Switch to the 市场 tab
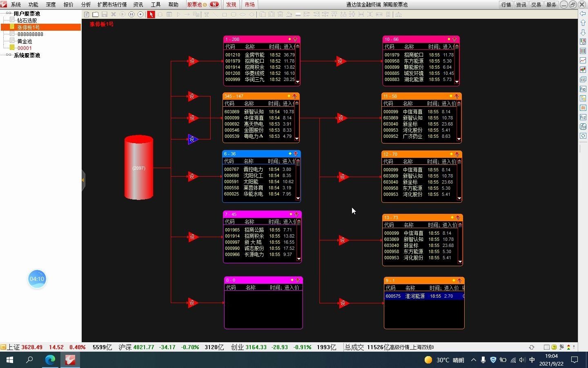The width and height of the screenshot is (588, 368). pos(250,4)
